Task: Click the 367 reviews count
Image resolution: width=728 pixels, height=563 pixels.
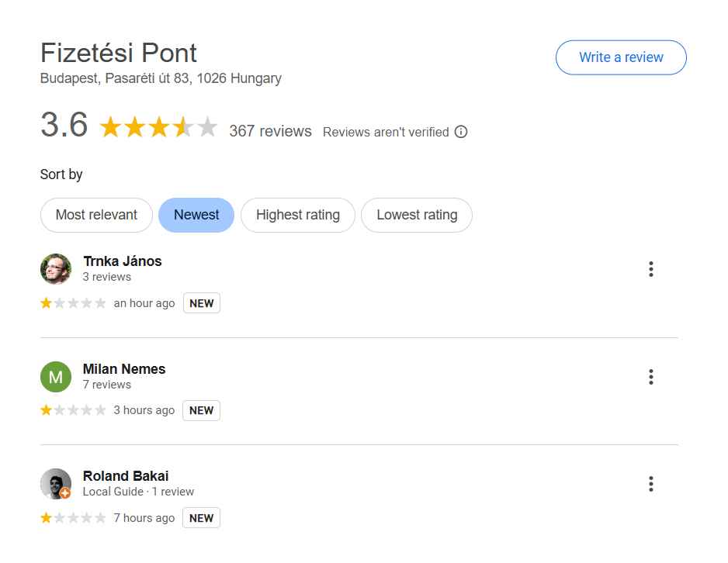Action: tap(270, 131)
